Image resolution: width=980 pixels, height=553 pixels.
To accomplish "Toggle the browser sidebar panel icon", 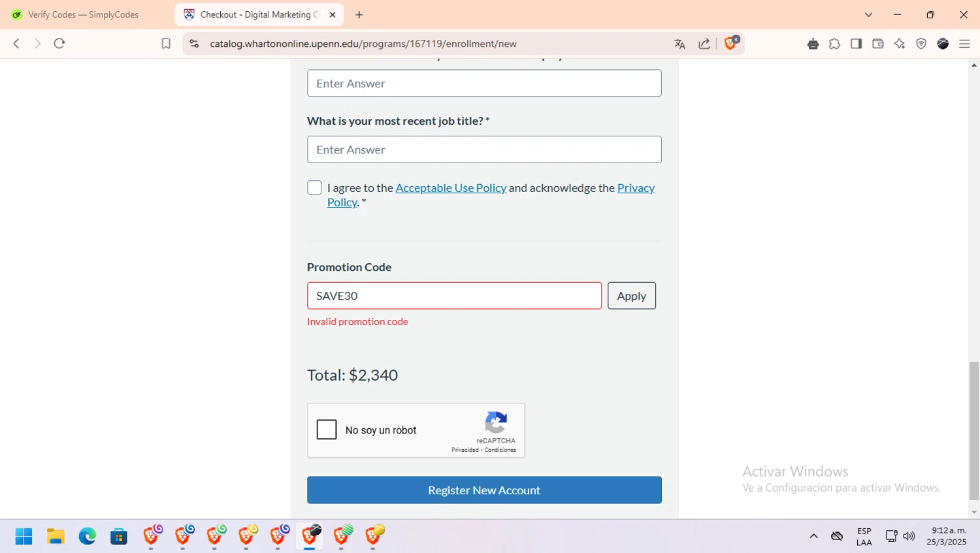I will coord(856,44).
